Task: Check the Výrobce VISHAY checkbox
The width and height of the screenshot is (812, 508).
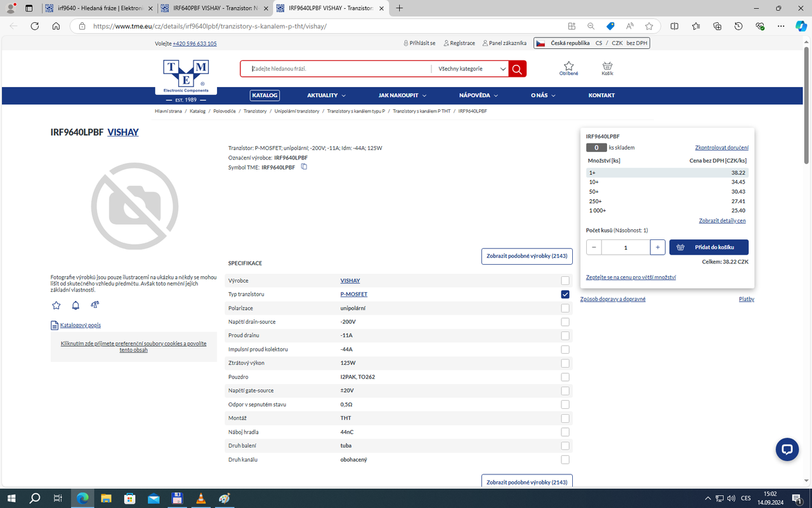Action: click(565, 281)
